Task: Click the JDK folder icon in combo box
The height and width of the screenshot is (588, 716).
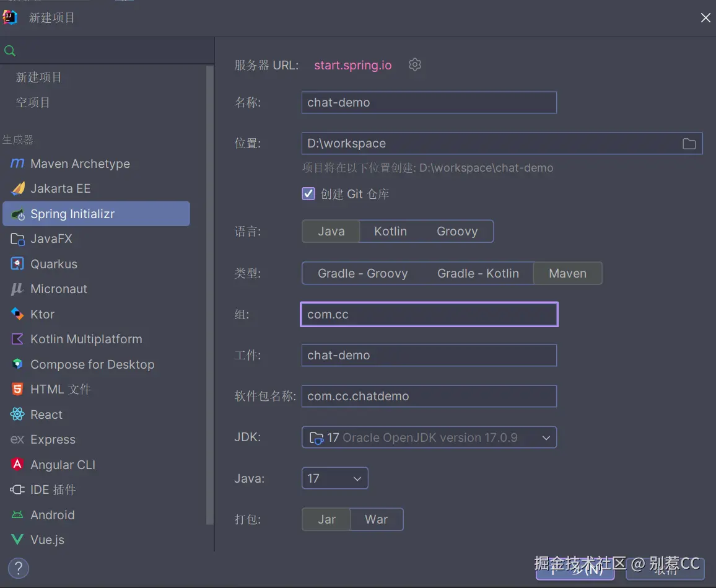Action: pos(317,437)
